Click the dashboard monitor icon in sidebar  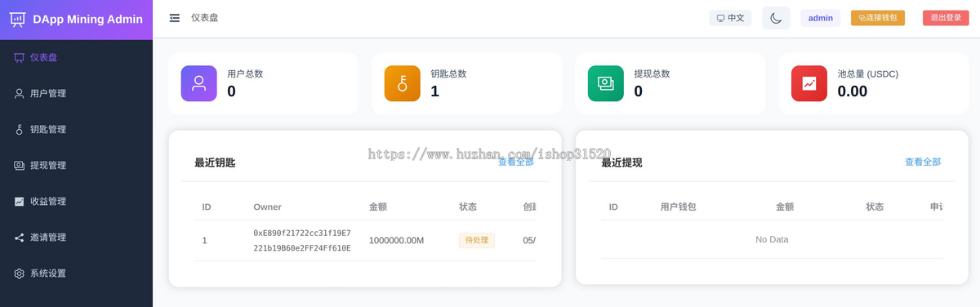coord(20,58)
